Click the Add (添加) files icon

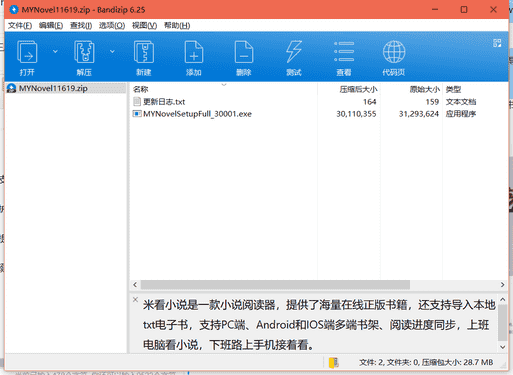(x=194, y=52)
